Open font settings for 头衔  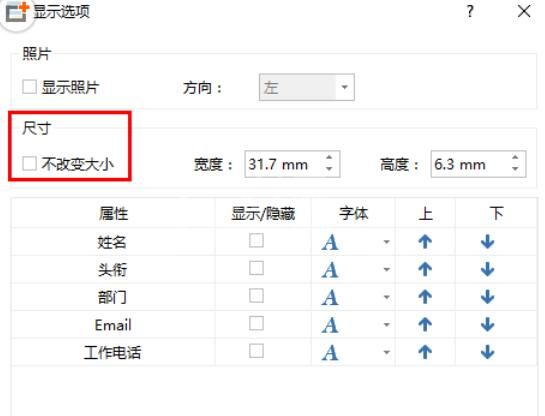330,270
